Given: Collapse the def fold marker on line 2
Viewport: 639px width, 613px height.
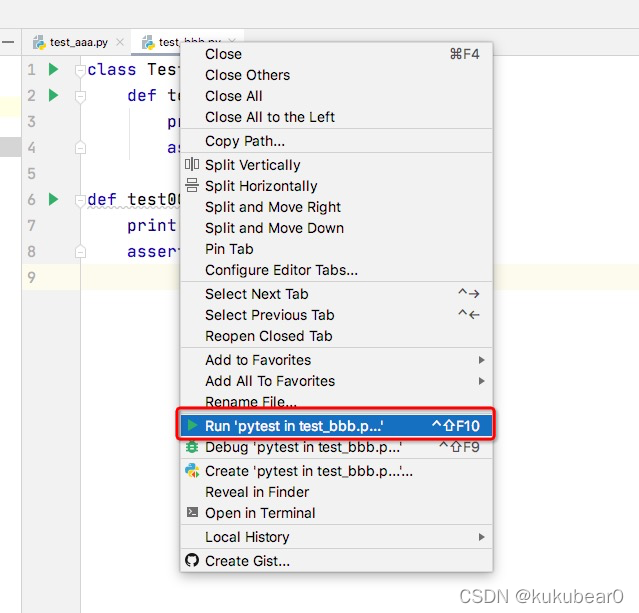Looking at the screenshot, I should [x=80, y=96].
